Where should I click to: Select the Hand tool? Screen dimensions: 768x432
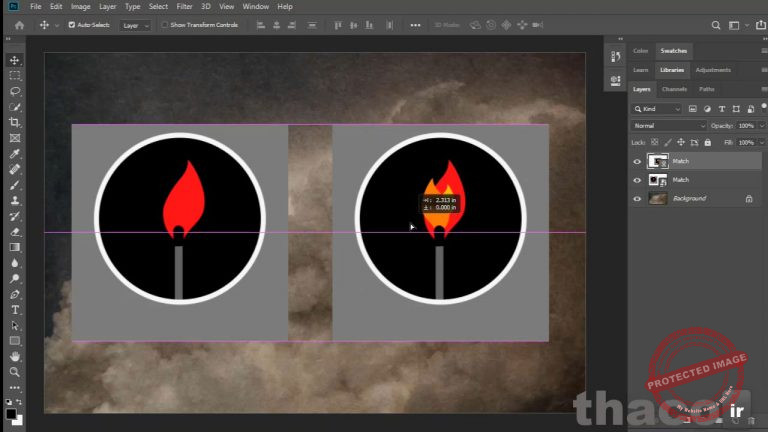coord(15,356)
